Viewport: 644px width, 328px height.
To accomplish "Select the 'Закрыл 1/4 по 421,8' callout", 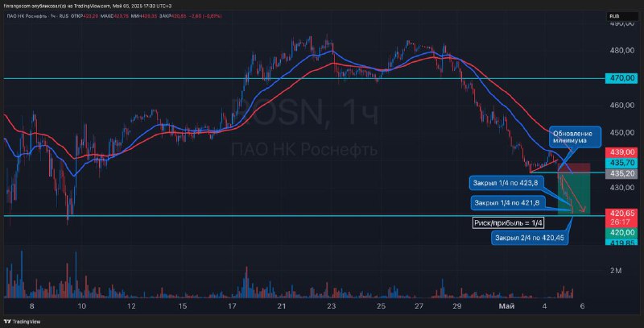I will point(507,202).
